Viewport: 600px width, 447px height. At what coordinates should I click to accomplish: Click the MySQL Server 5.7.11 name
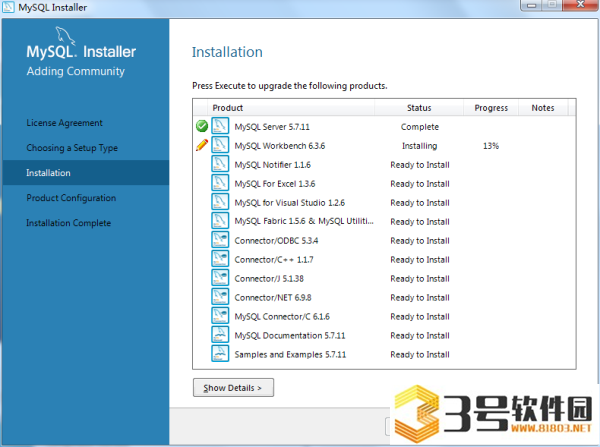click(272, 127)
